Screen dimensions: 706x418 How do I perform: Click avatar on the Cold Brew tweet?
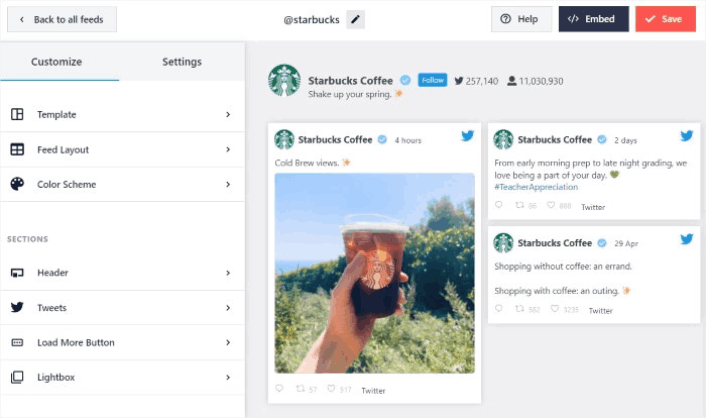click(284, 140)
